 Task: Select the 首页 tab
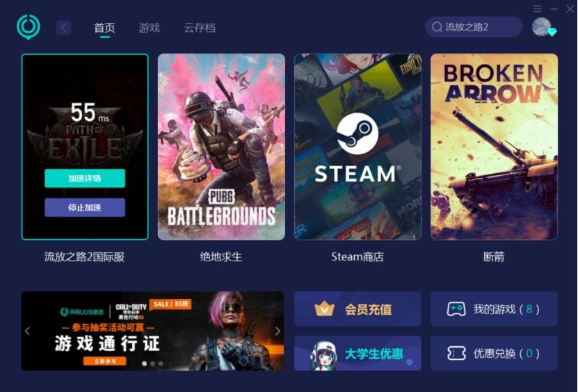click(x=105, y=28)
